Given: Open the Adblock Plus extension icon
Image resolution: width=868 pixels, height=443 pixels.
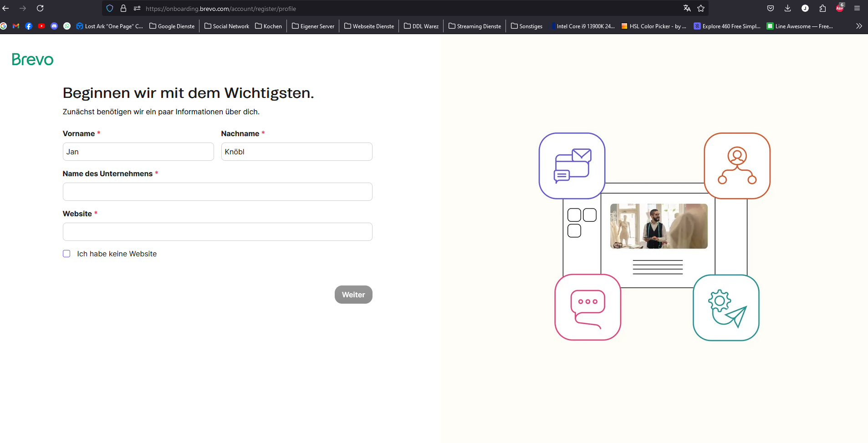Looking at the screenshot, I should [x=840, y=8].
